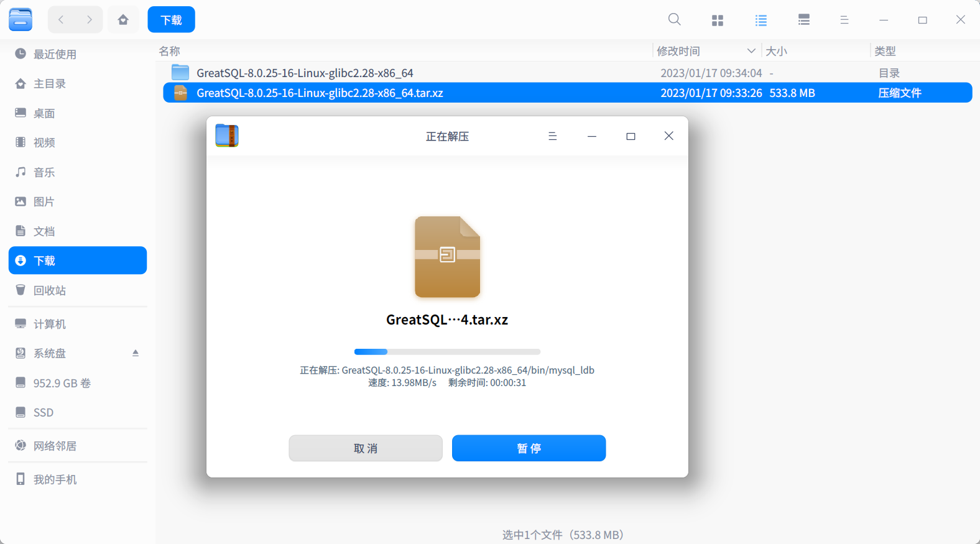This screenshot has width=980, height=544.
Task: Click large archive thumbnail in dialog
Action: tap(448, 257)
